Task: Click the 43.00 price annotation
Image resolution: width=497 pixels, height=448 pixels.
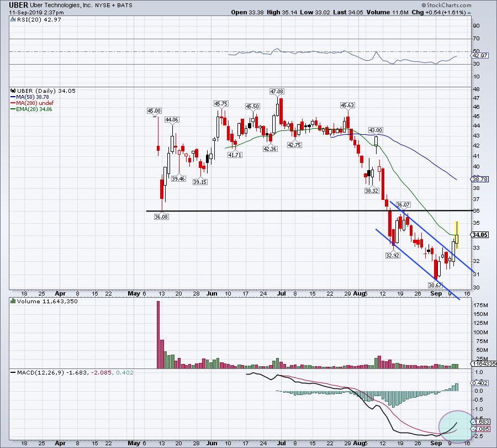Action: click(376, 130)
